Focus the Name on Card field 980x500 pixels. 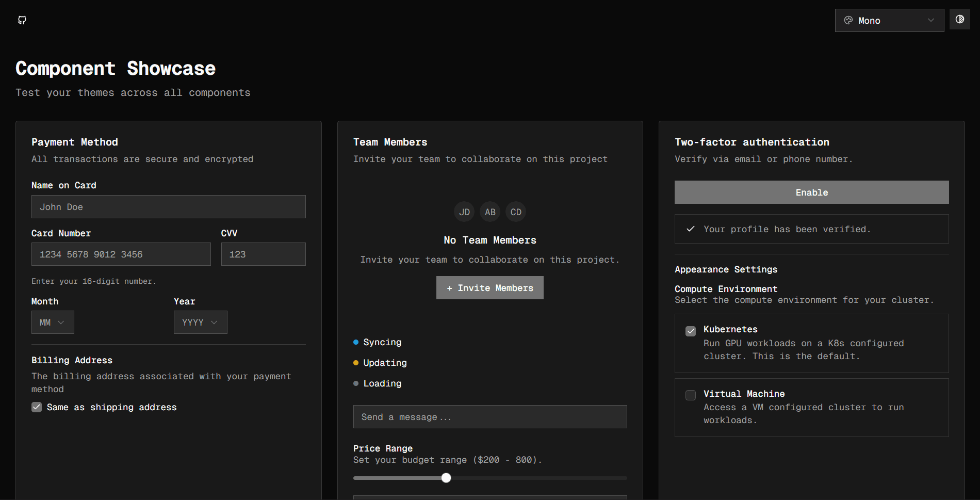tap(168, 207)
